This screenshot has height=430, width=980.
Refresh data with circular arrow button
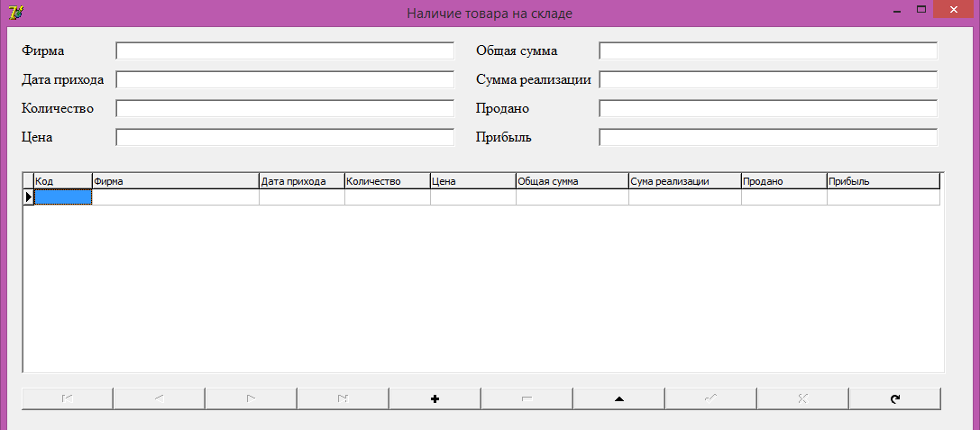tap(894, 398)
